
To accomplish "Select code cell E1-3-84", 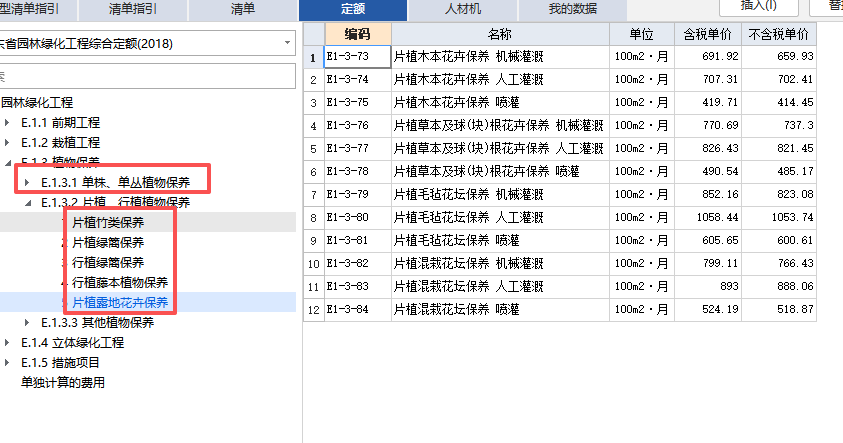I will tap(358, 310).
